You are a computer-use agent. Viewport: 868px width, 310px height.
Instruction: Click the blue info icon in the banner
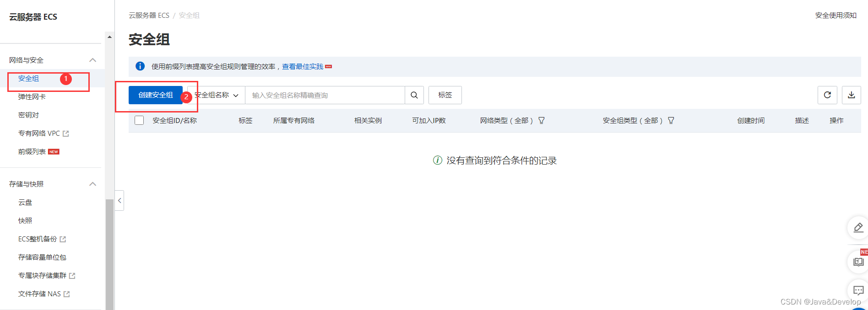tap(140, 66)
